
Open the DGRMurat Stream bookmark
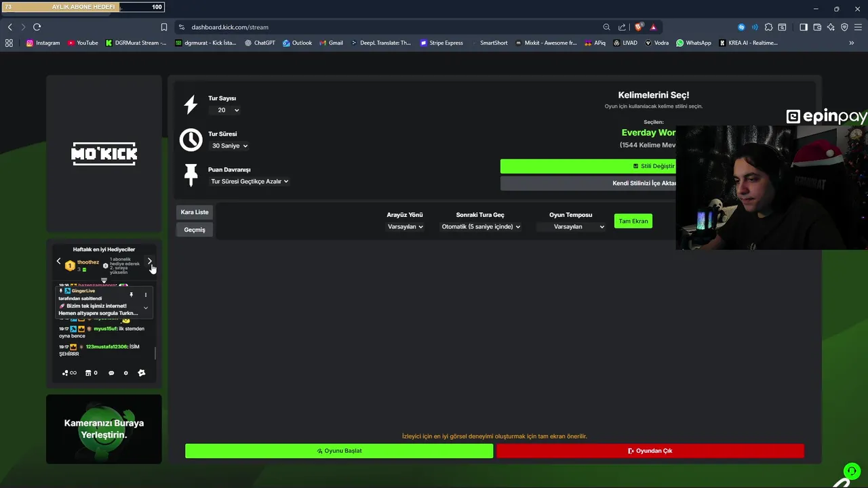tap(136, 43)
